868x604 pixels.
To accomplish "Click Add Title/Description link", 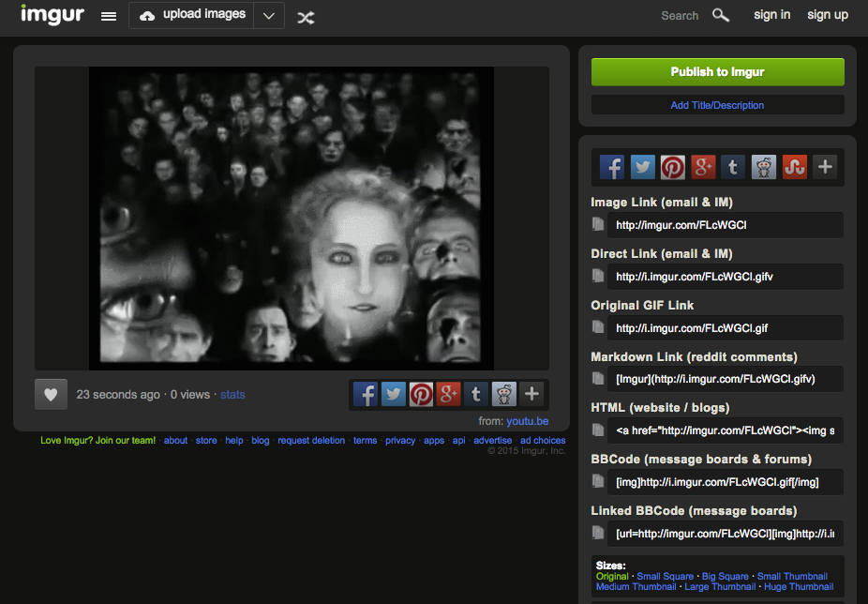I will pyautogui.click(x=717, y=105).
